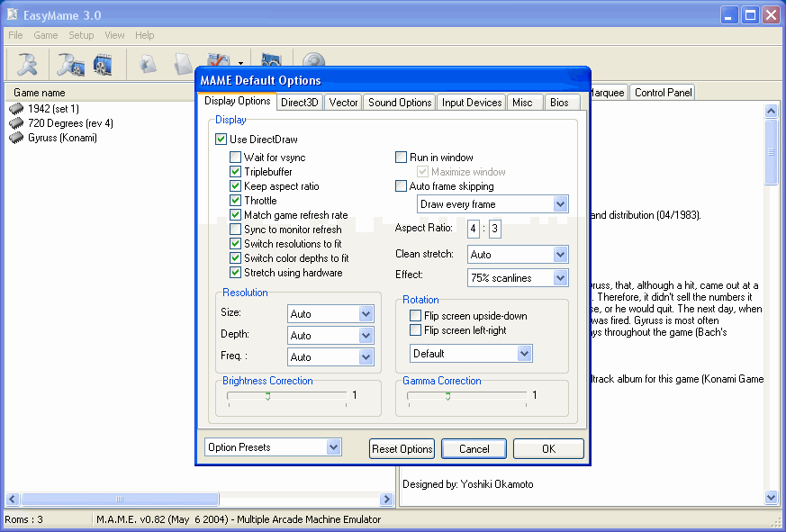This screenshot has width=786, height=532.
Task: Click the running man with film reel icon
Action: 70,64
